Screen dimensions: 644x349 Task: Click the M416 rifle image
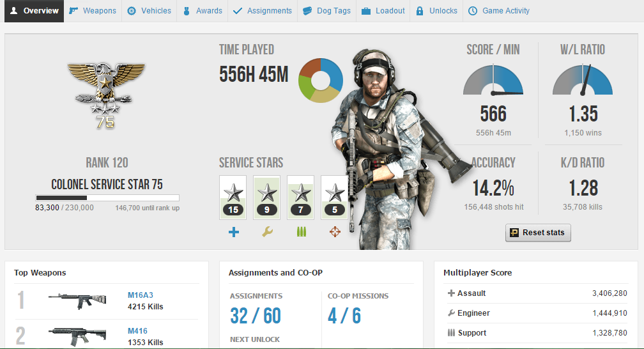78,336
